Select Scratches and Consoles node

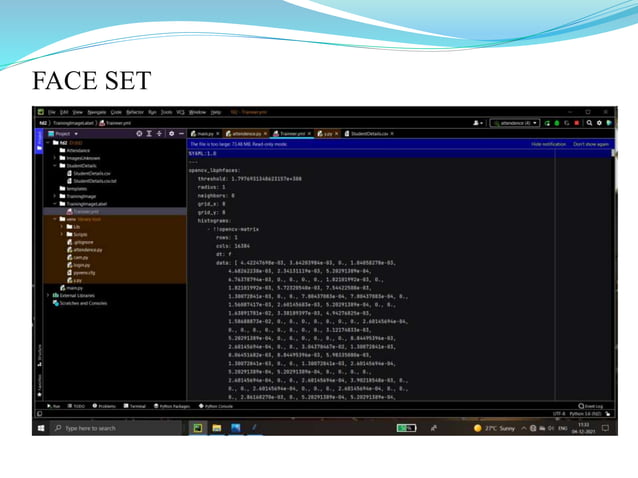[x=80, y=303]
